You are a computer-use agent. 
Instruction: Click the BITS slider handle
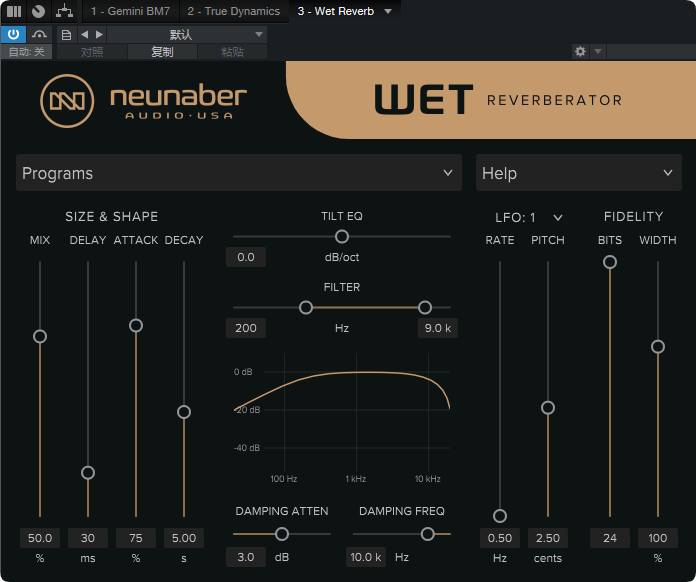610,262
